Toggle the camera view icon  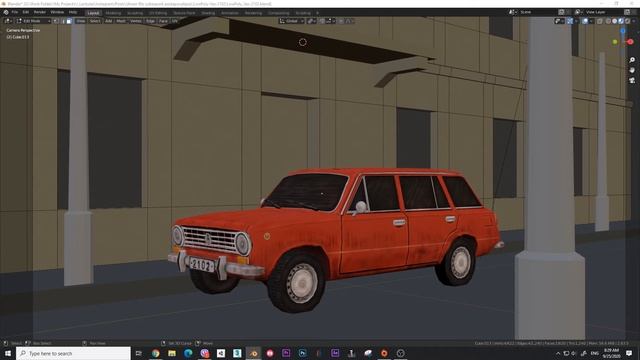[x=632, y=80]
